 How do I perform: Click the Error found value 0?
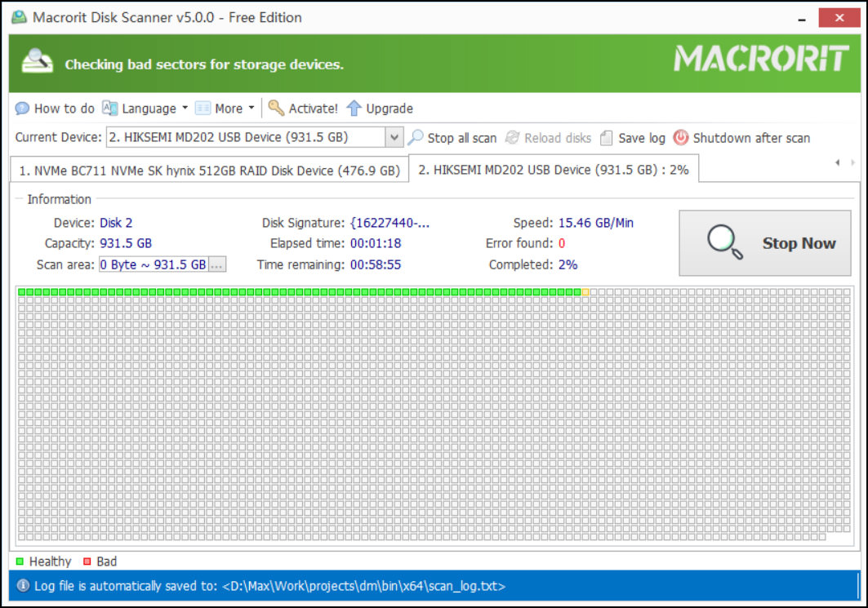tap(561, 243)
